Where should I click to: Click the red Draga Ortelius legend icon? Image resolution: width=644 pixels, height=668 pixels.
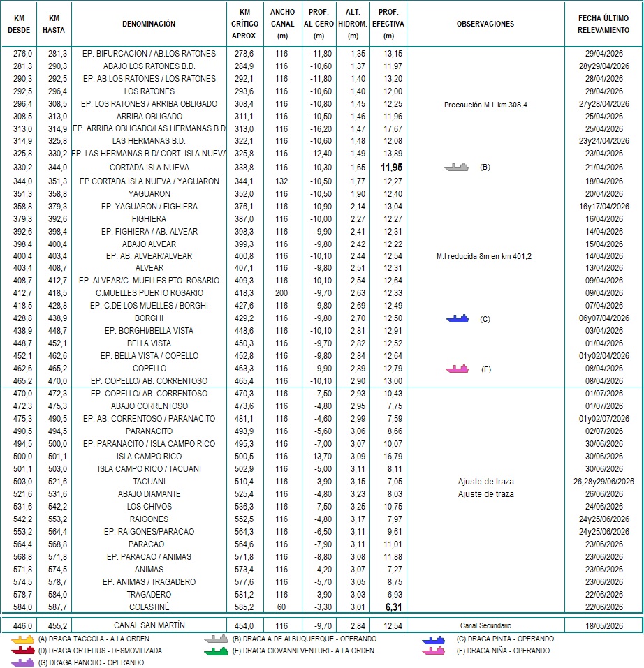(22, 651)
